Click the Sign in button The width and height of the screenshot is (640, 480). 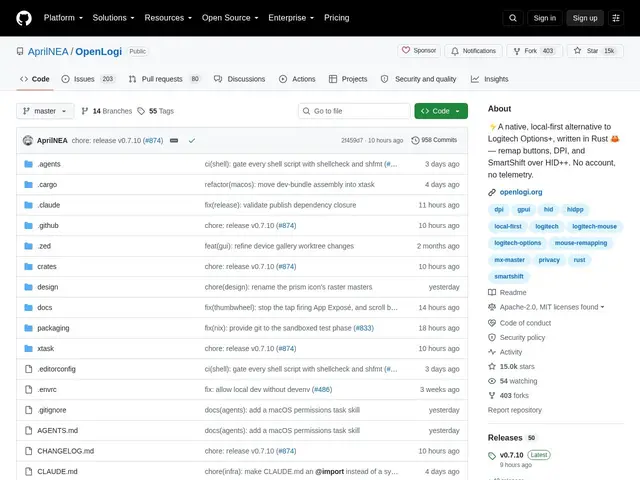pos(544,18)
